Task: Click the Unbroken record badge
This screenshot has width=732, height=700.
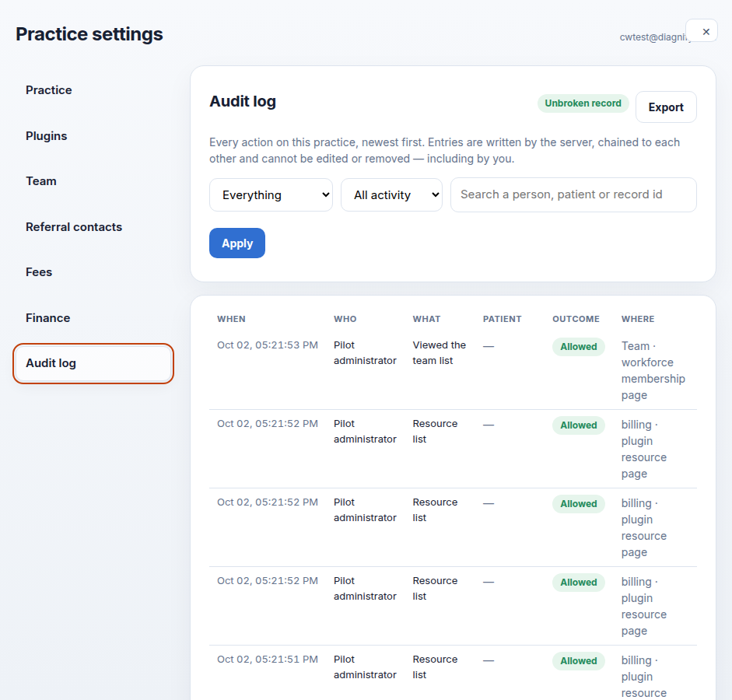Action: click(x=583, y=103)
